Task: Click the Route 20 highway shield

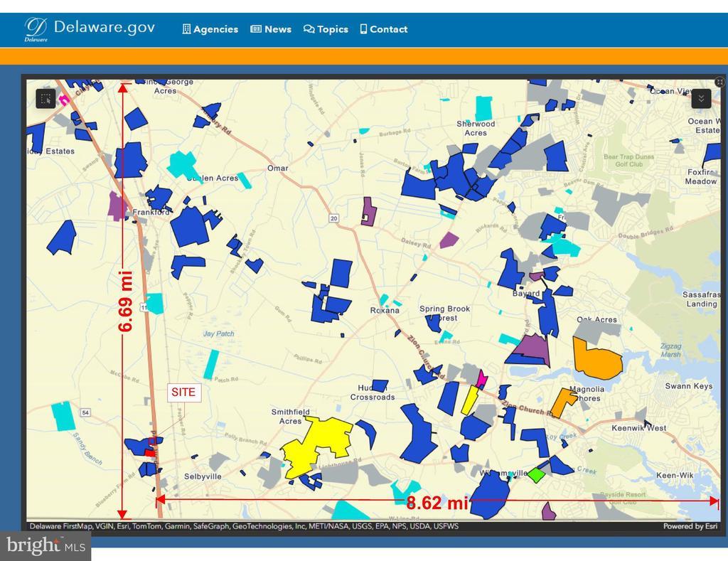Action: [x=333, y=218]
